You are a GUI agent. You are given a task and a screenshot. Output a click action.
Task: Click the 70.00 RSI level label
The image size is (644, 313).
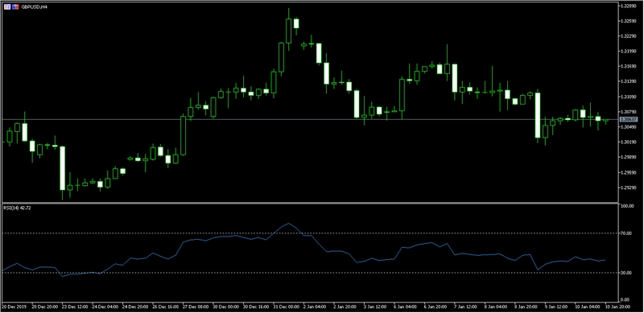(x=626, y=233)
